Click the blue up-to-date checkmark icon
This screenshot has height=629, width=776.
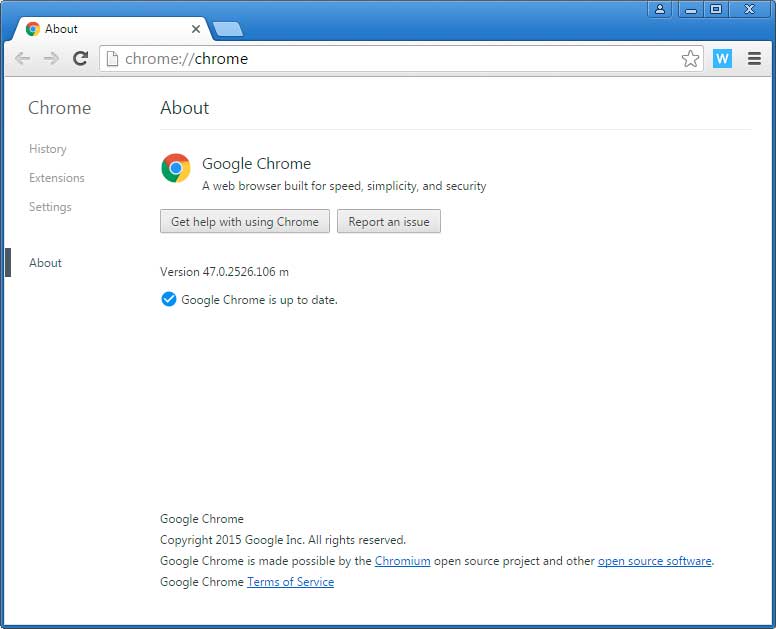click(x=169, y=299)
